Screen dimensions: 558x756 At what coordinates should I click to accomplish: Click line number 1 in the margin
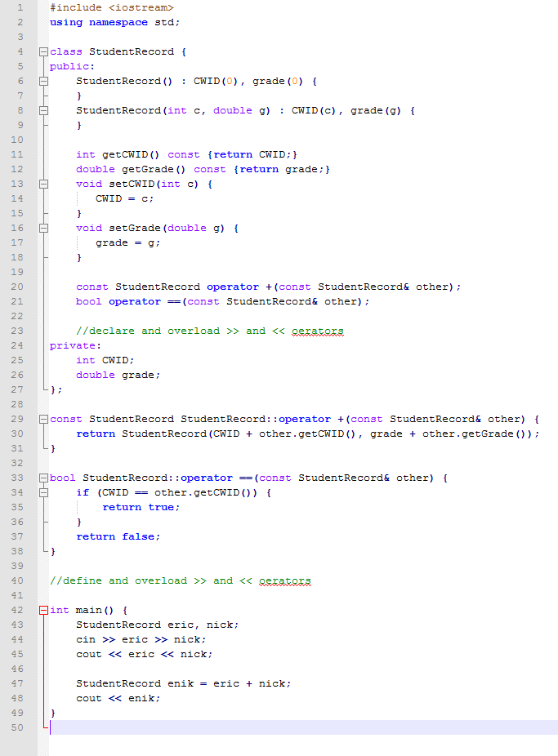[20, 7]
